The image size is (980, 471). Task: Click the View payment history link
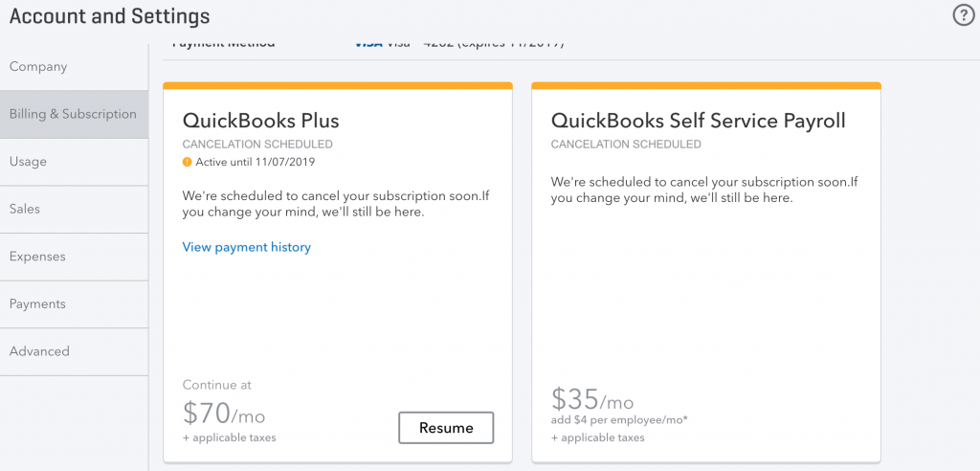(x=247, y=247)
